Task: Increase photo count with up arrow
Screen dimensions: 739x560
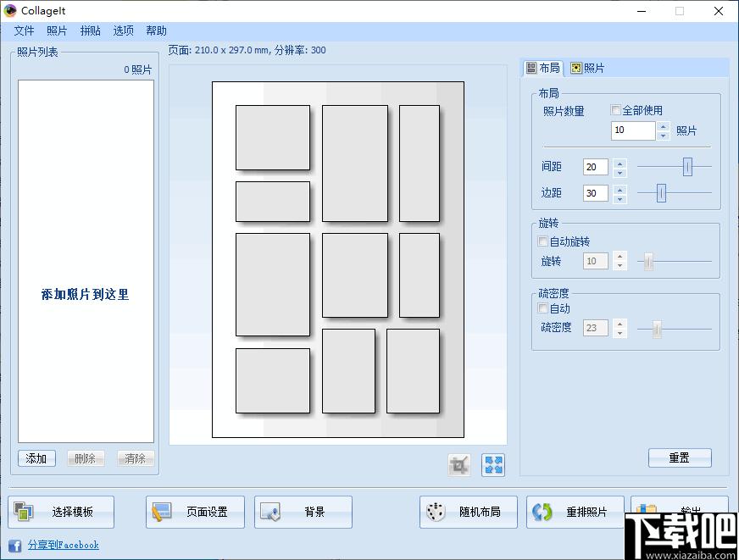Action: (x=663, y=126)
